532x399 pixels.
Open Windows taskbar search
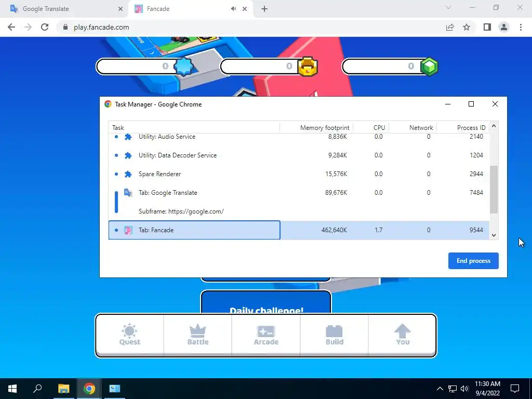pos(37,389)
